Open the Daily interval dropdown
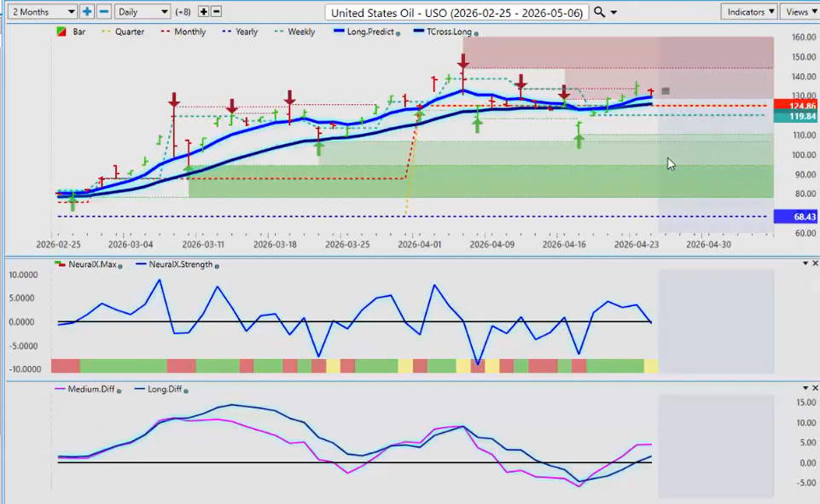This screenshot has width=820, height=504. pos(141,12)
